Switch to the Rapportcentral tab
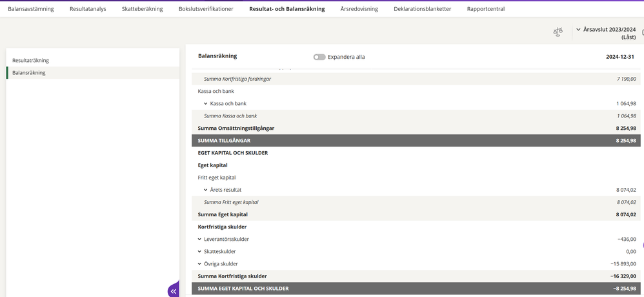 (486, 9)
